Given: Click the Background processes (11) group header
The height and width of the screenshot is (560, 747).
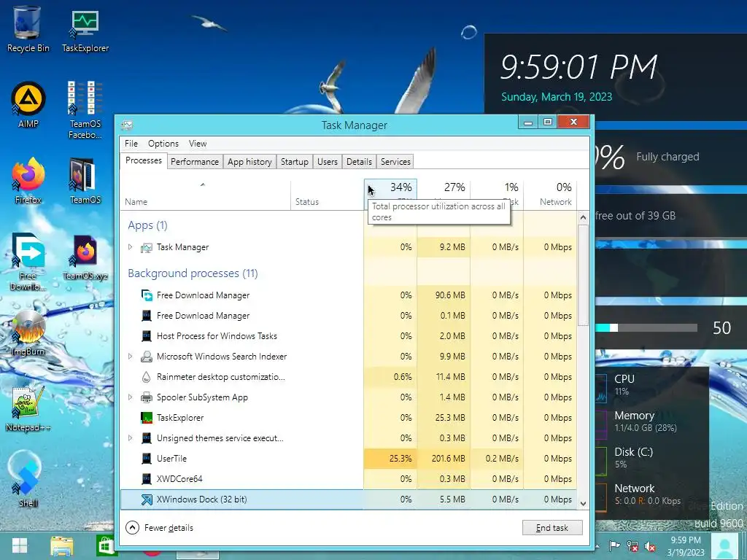Looking at the screenshot, I should (x=193, y=273).
